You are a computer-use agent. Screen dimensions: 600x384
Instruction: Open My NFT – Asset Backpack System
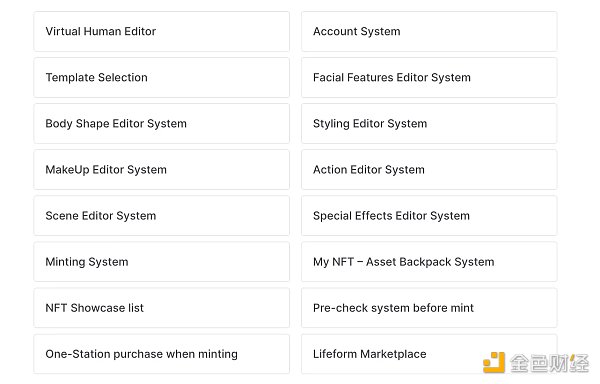click(x=429, y=262)
